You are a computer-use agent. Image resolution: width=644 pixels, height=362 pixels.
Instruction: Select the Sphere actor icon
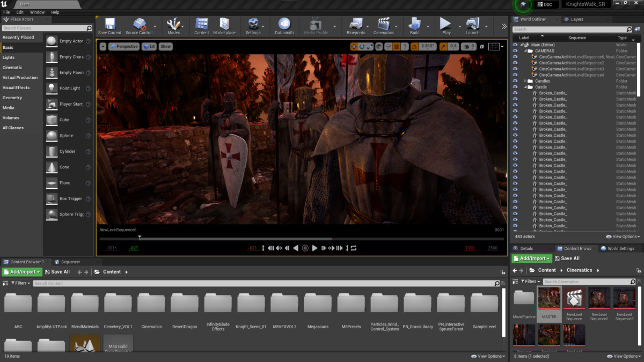click(52, 136)
